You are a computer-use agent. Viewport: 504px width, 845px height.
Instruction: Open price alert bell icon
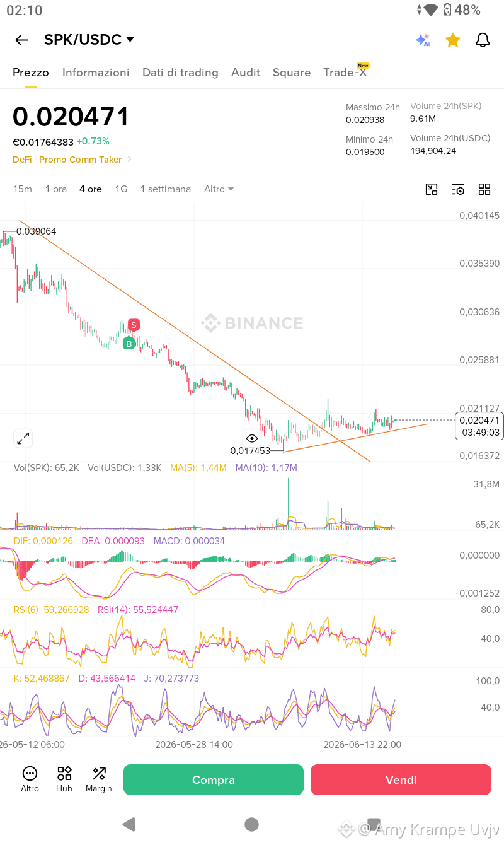(483, 40)
